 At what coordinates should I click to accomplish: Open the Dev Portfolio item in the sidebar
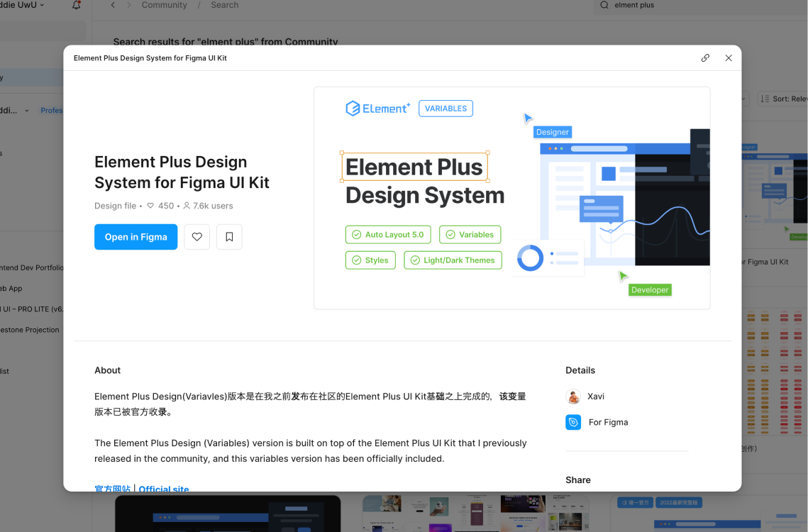[x=31, y=267]
